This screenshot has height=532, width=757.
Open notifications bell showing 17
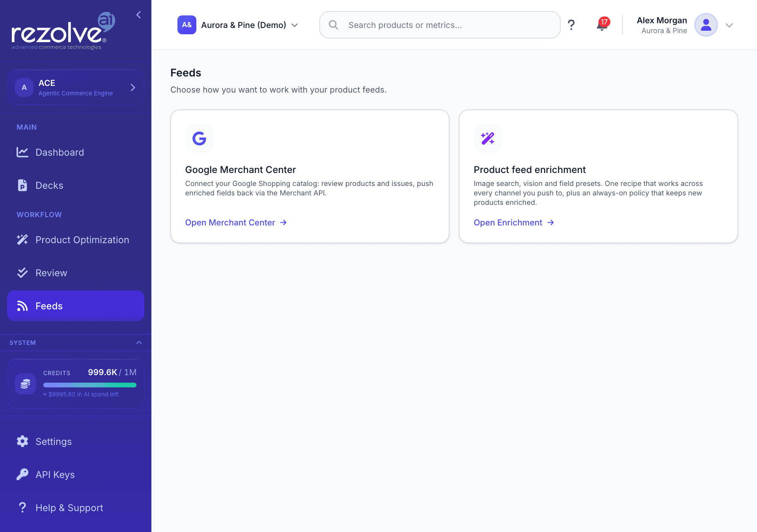click(x=602, y=24)
